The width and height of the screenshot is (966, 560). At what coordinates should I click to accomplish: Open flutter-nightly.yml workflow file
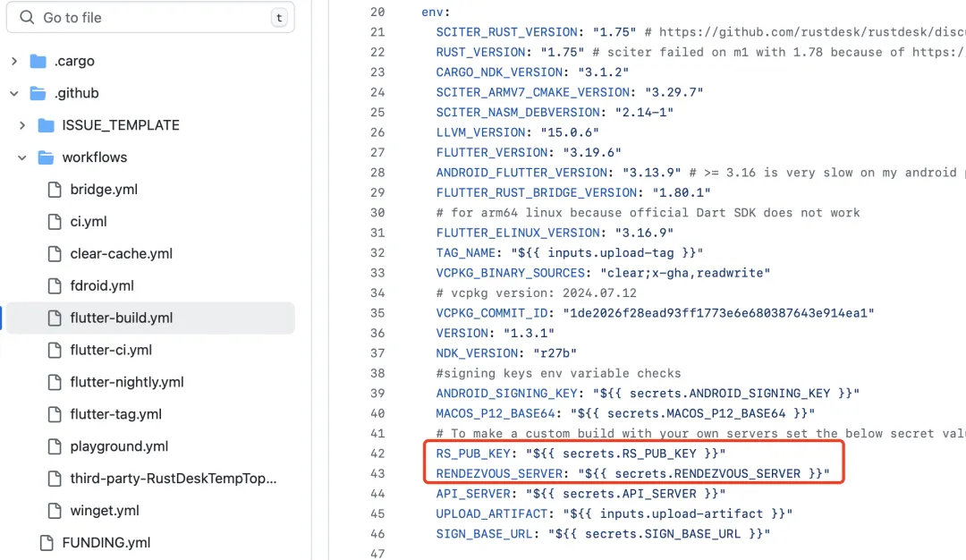pos(127,382)
